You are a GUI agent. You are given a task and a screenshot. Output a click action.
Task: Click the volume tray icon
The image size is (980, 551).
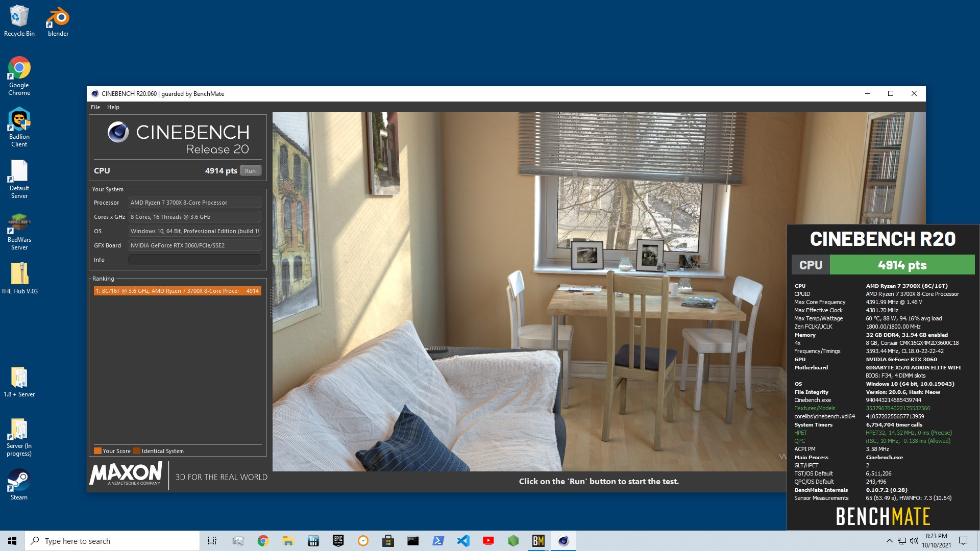pyautogui.click(x=914, y=541)
